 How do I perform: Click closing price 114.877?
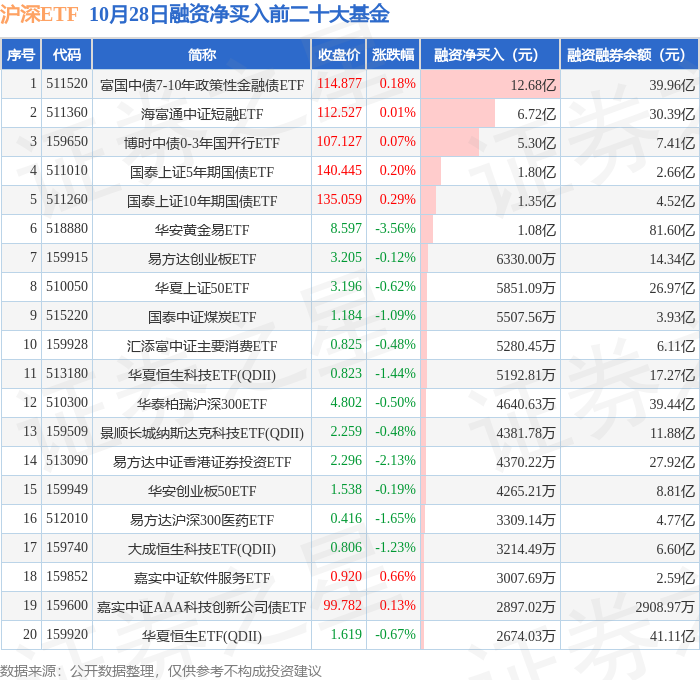(x=339, y=84)
